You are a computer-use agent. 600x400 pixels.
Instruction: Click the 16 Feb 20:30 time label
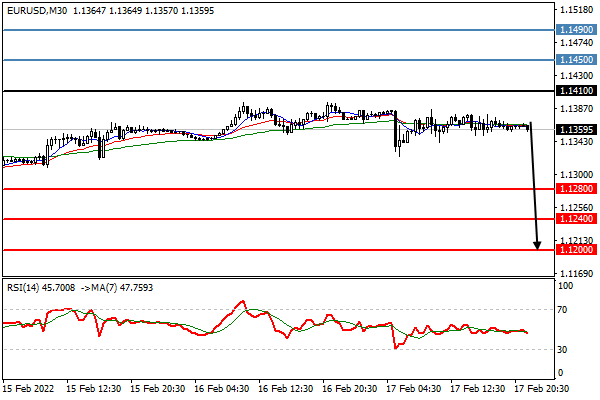coord(349,389)
